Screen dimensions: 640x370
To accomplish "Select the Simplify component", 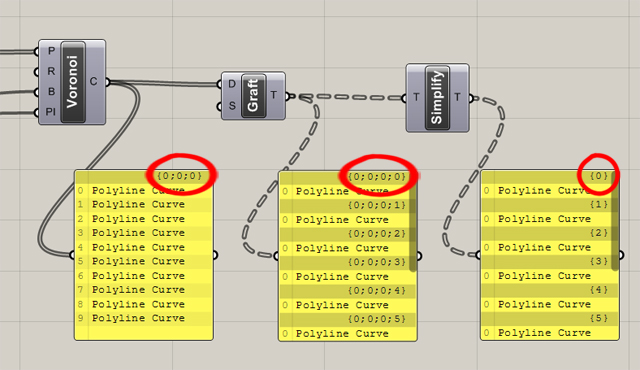I will 437,97.
